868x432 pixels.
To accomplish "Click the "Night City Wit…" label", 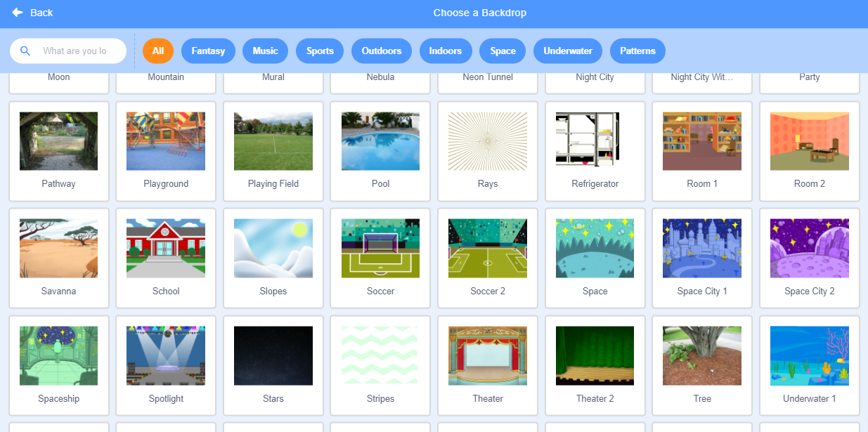I will point(702,77).
